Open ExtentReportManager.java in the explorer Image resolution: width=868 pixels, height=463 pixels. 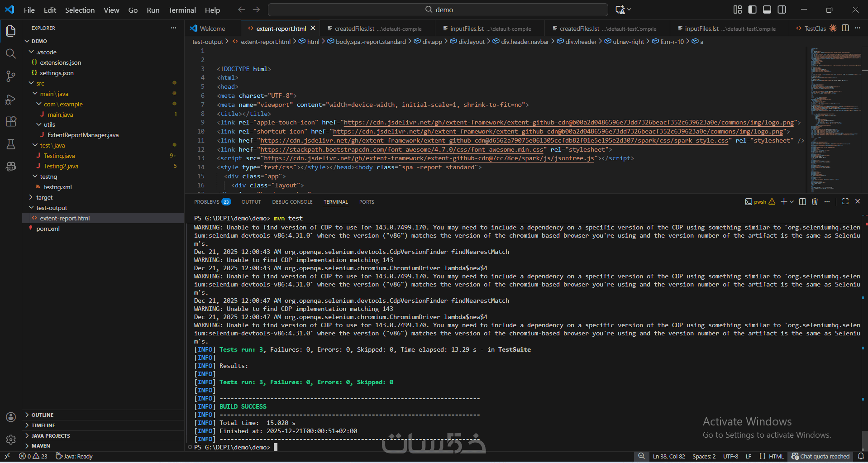click(103, 135)
